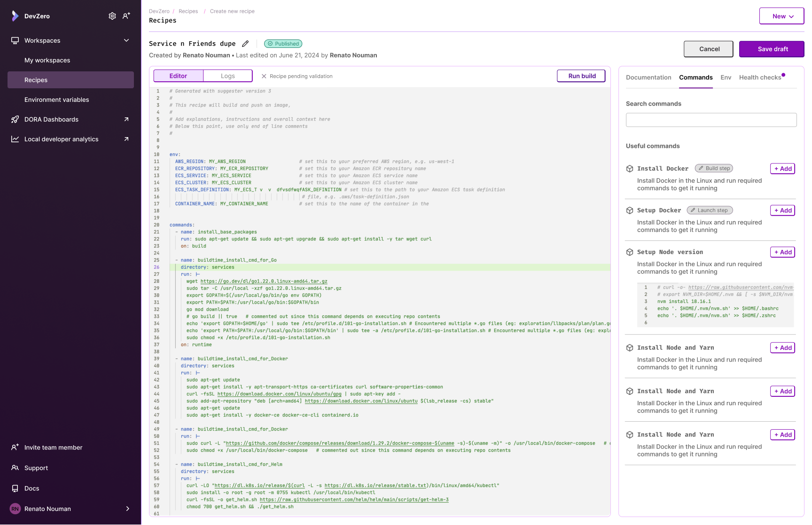
Task: Edit the recipe title with the pencil icon
Action: [x=245, y=43]
